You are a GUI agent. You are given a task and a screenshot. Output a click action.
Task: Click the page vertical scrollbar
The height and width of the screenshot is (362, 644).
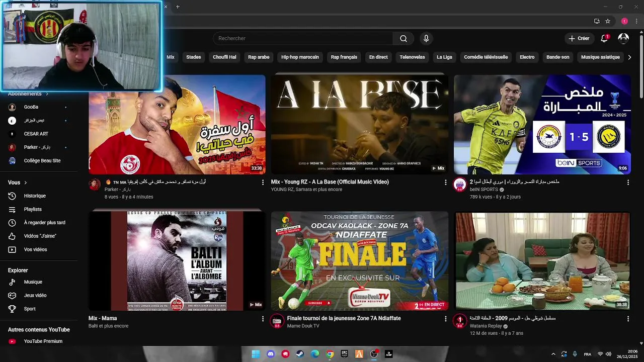point(641,65)
